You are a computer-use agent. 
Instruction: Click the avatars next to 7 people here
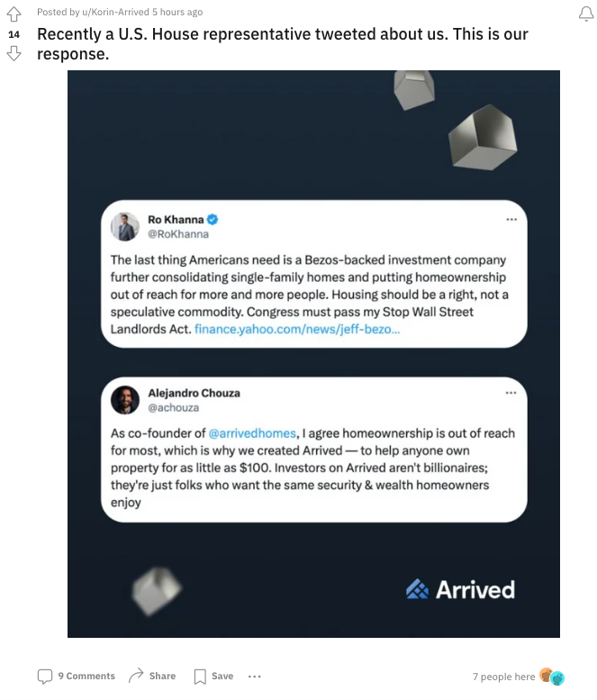551,677
